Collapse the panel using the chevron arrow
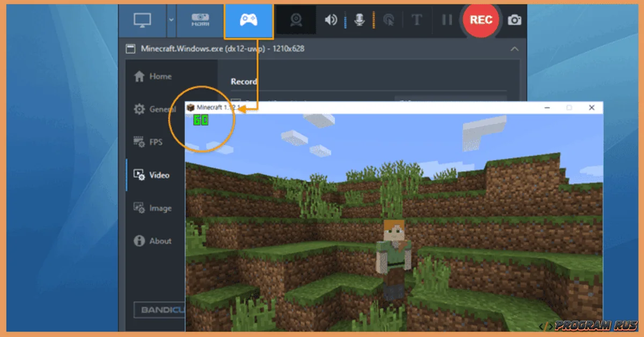 tap(514, 49)
